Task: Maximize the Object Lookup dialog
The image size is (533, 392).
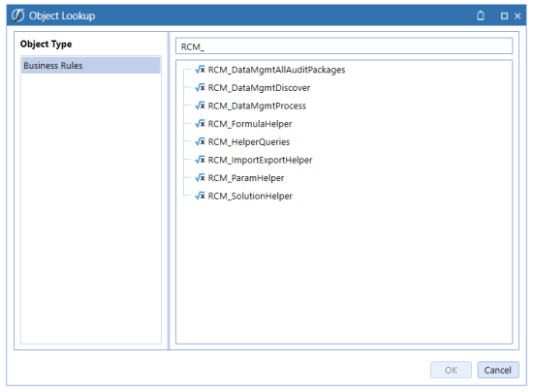Action: tap(504, 15)
